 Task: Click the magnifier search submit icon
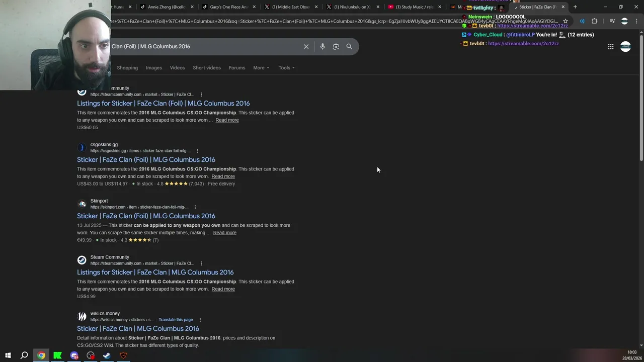pos(349,46)
